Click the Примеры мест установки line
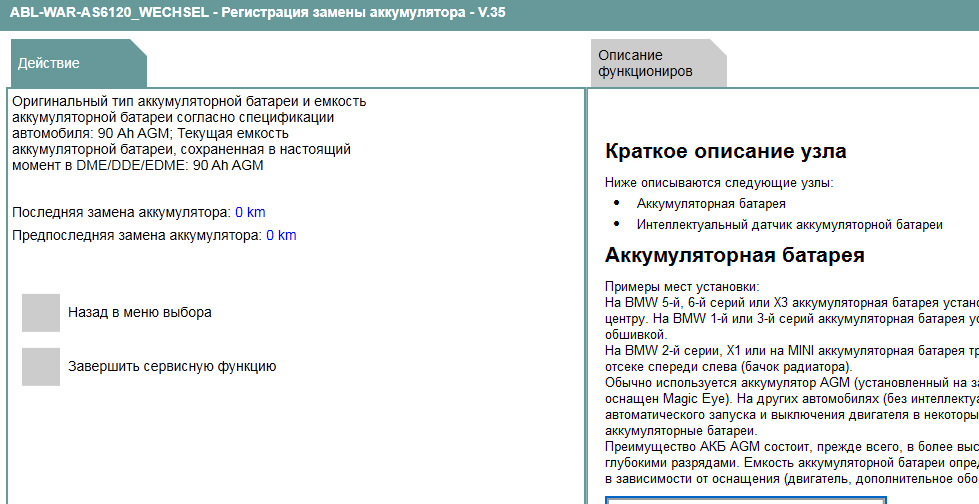Viewport: 979px width, 504px height. click(x=682, y=287)
